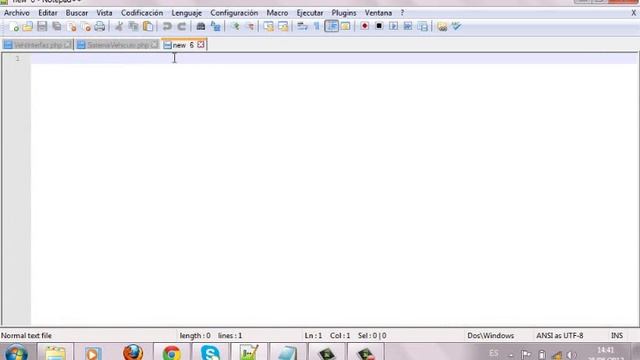Toggle the INS insert mode indicator
Screen dimensions: 640x360
617,336
